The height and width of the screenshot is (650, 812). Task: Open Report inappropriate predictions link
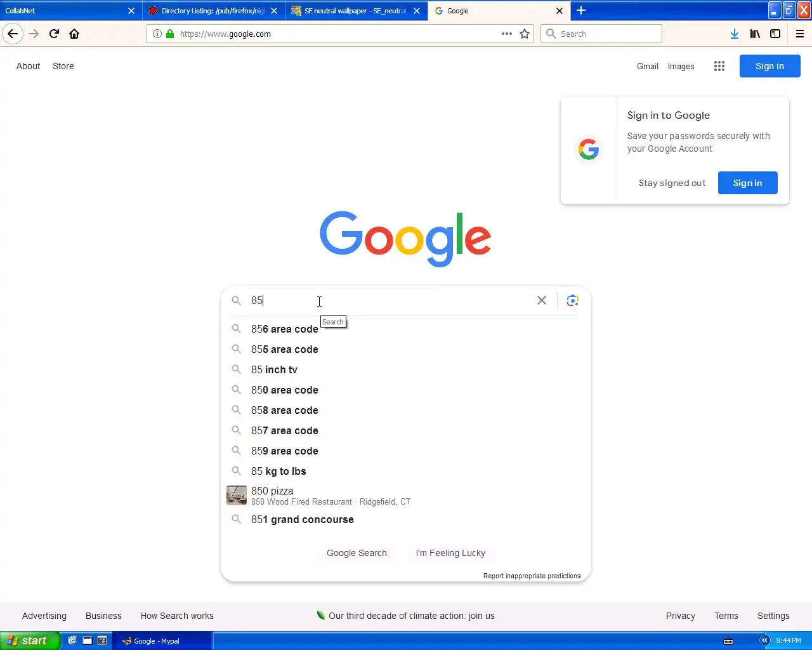pos(532,576)
